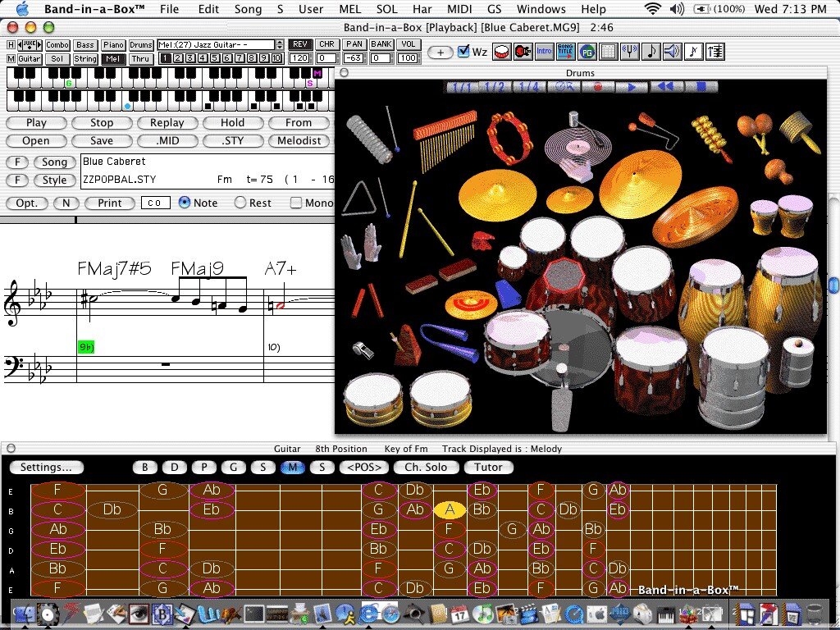The height and width of the screenshot is (630, 840).
Task: Open the red guitar window icon
Action: tap(523, 52)
